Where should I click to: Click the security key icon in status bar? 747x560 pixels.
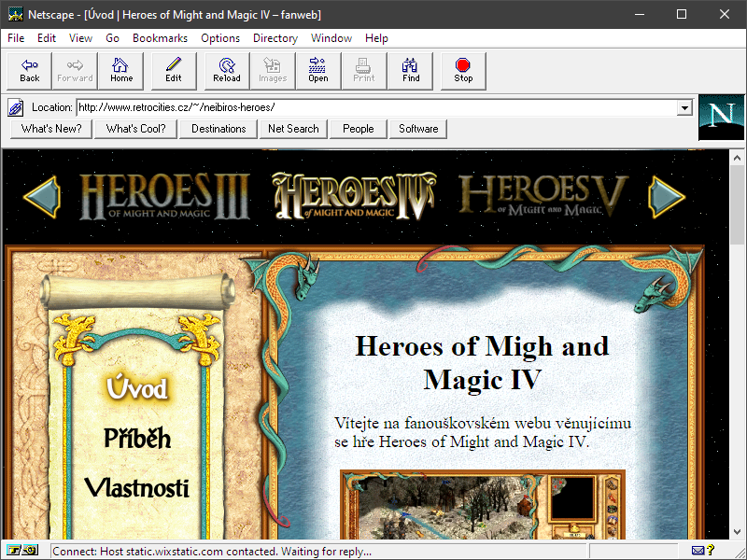coord(23,551)
